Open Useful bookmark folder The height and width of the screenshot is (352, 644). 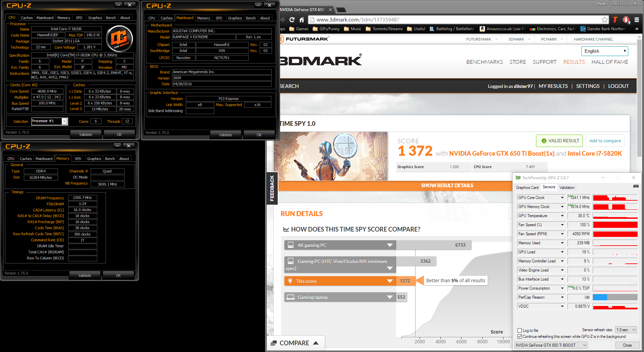(x=416, y=29)
